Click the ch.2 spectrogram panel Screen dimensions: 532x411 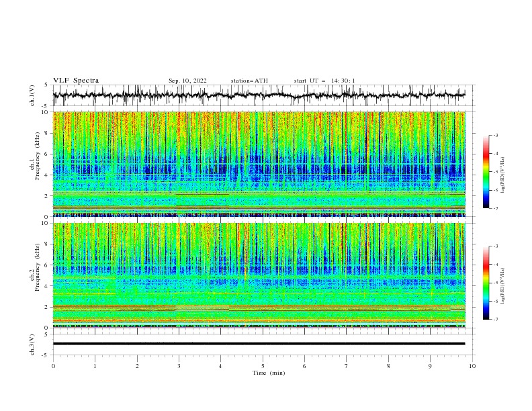tap(259, 275)
